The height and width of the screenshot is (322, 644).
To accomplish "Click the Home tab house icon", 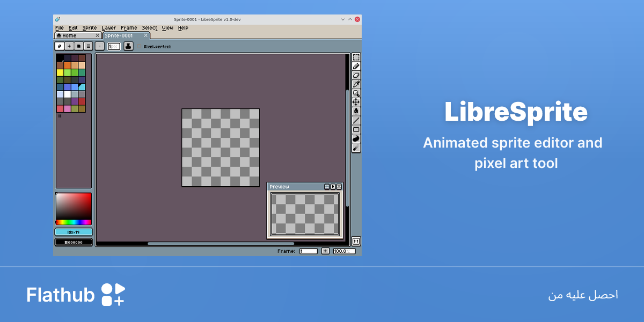I will (x=59, y=35).
